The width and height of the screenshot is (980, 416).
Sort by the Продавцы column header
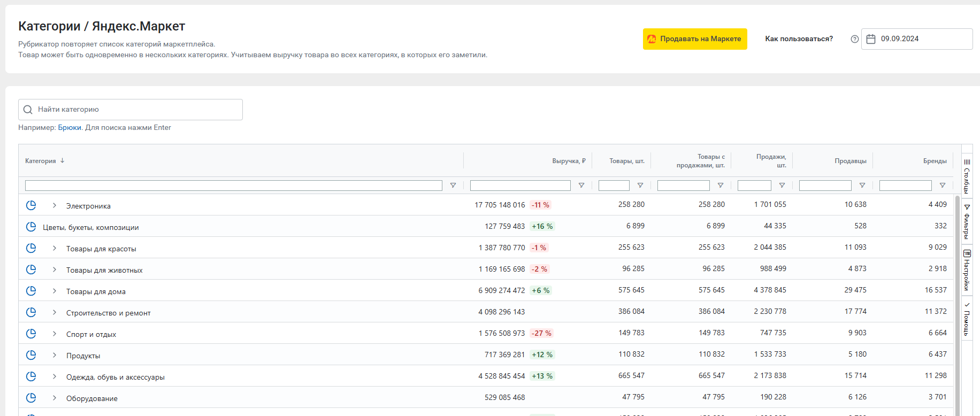tap(851, 161)
